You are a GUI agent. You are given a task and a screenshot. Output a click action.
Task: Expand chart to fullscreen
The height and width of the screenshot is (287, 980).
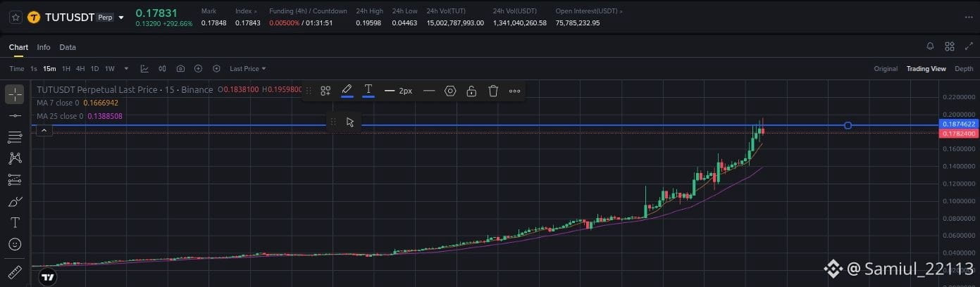click(968, 46)
